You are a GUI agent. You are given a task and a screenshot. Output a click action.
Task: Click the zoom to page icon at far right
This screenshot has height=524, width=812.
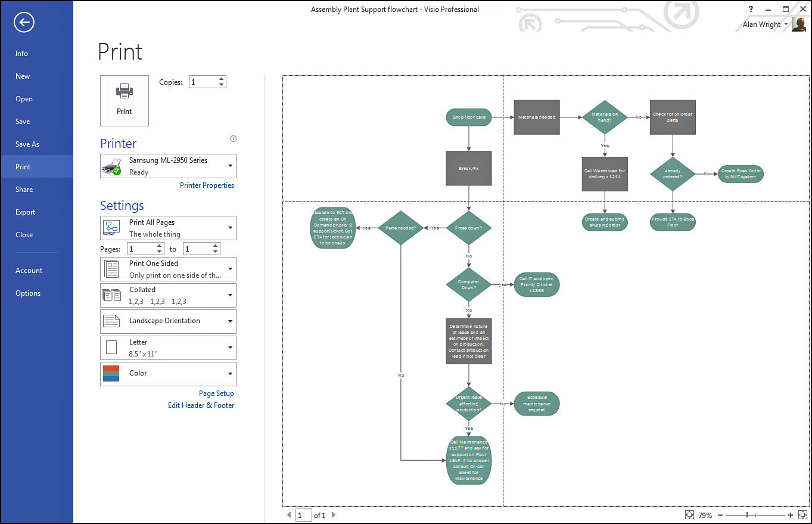pos(802,515)
